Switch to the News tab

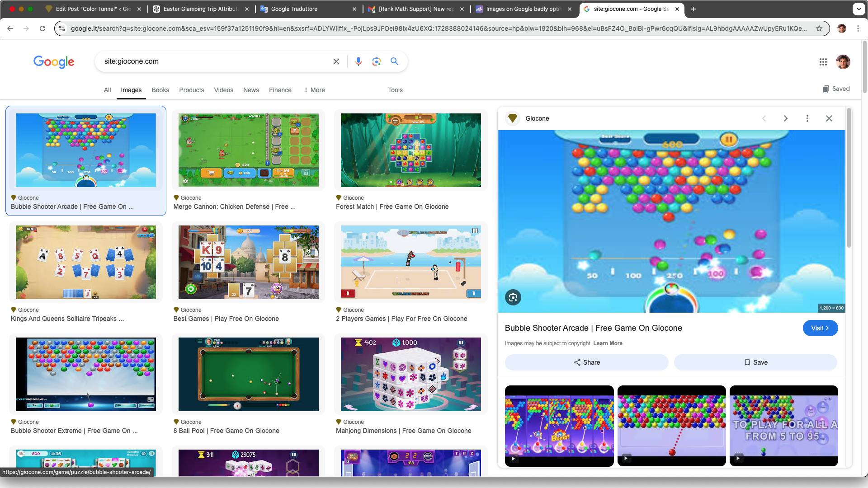tap(251, 90)
